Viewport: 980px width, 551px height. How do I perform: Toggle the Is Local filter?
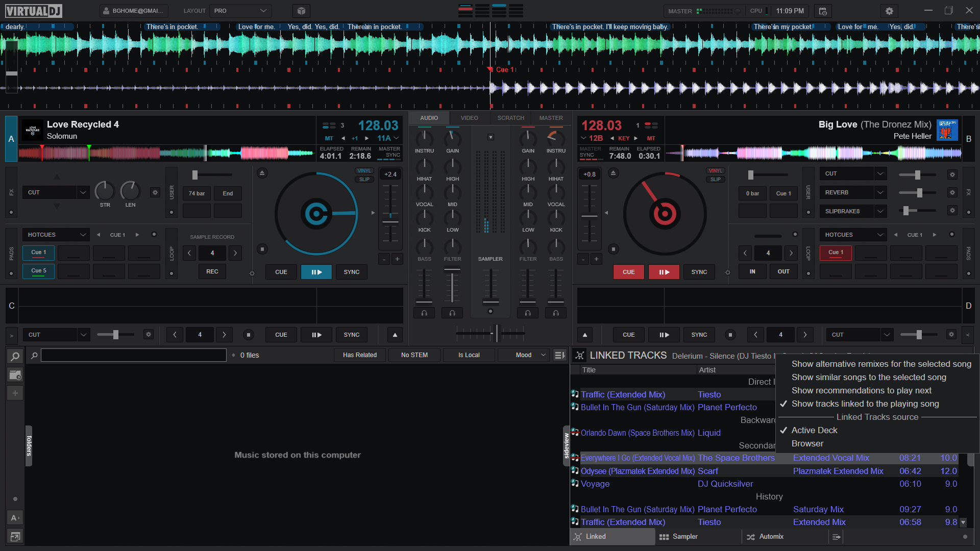[469, 355]
